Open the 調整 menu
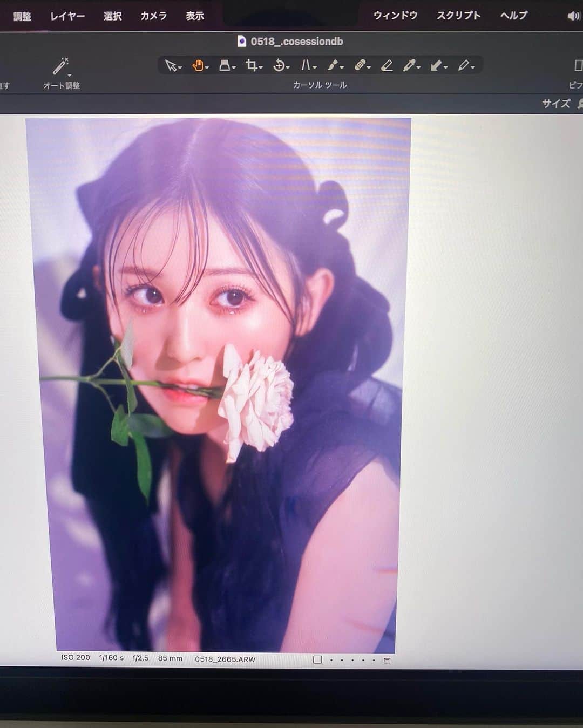The image size is (583, 728). [x=22, y=16]
